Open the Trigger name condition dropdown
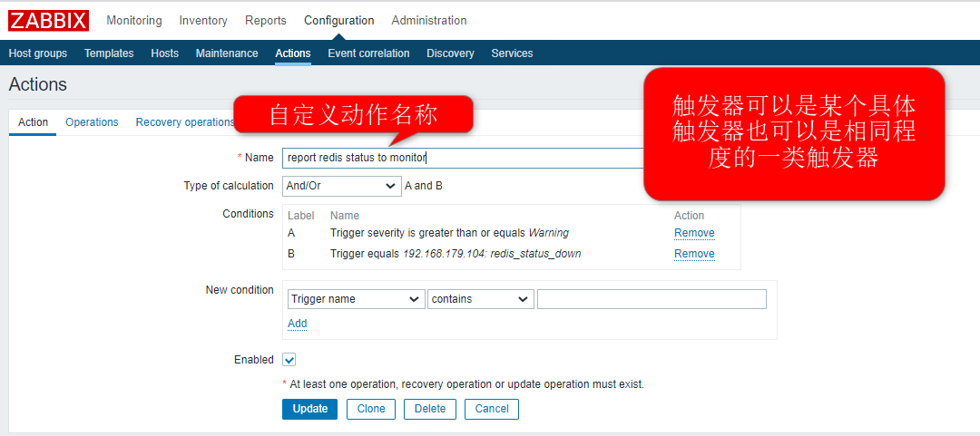Screen dimensions: 980x436 click(357, 299)
